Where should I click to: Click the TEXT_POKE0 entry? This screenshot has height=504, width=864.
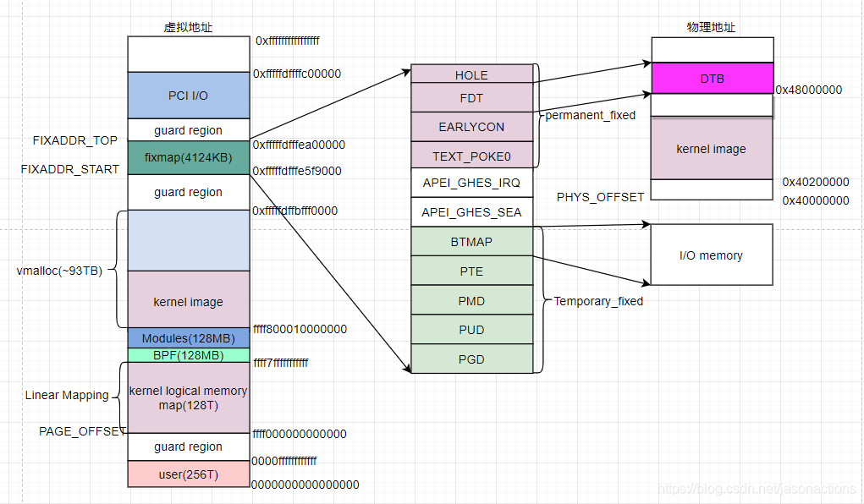click(471, 156)
